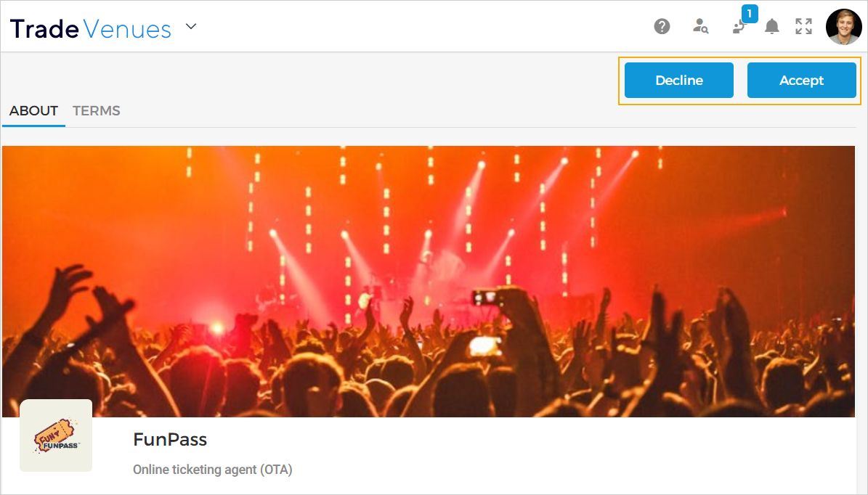Click the FunPass ticket logo

56,435
